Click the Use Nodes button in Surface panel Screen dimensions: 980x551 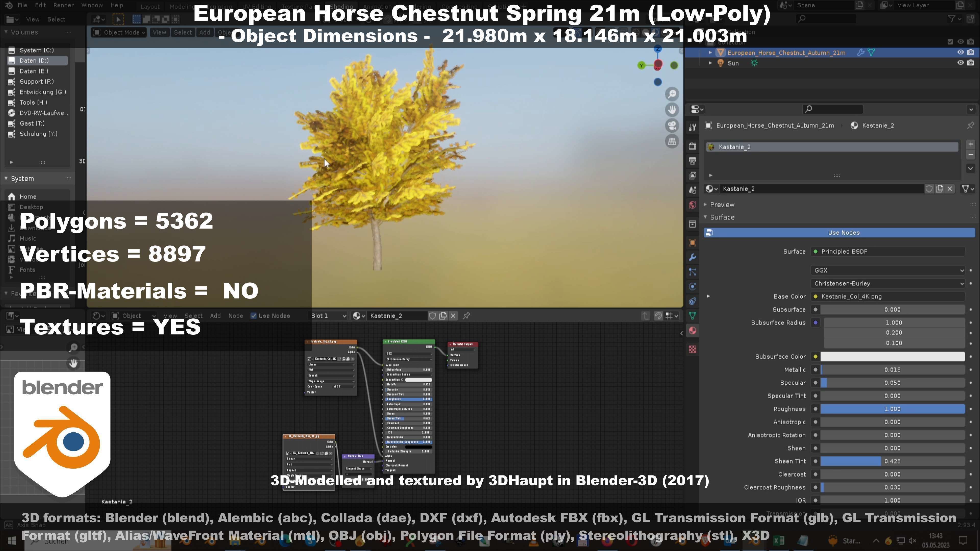tap(839, 233)
